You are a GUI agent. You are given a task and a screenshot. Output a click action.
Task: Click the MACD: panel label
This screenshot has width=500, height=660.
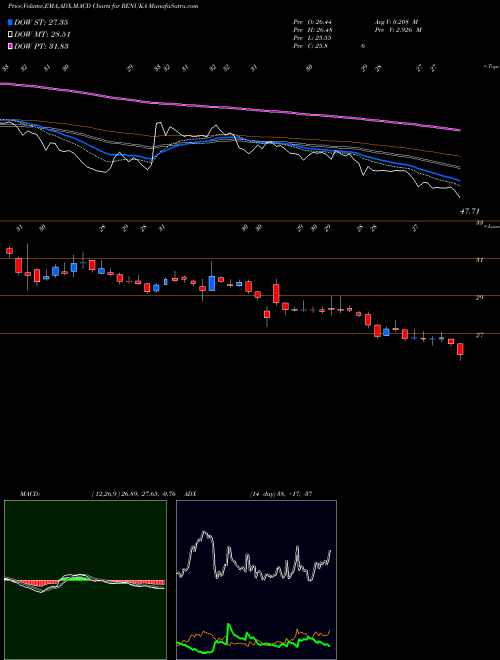click(x=30, y=493)
